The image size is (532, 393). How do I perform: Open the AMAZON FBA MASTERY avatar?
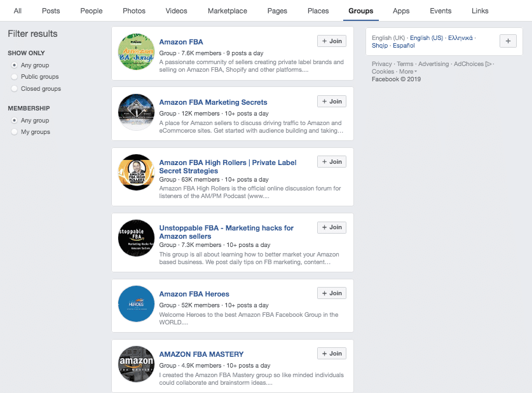136,364
